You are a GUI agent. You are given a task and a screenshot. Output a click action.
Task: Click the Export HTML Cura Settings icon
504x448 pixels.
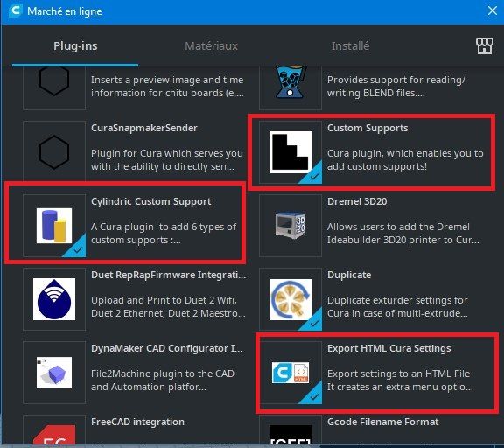click(x=290, y=373)
